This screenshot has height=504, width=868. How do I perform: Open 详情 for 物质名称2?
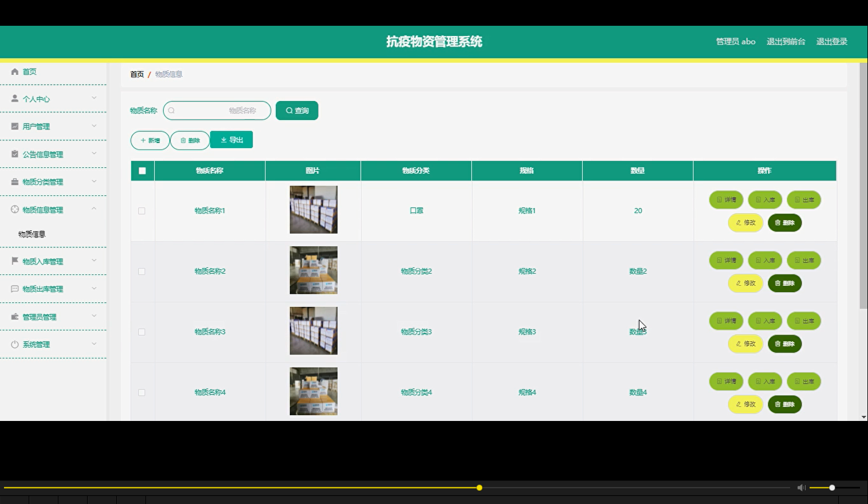click(x=726, y=261)
